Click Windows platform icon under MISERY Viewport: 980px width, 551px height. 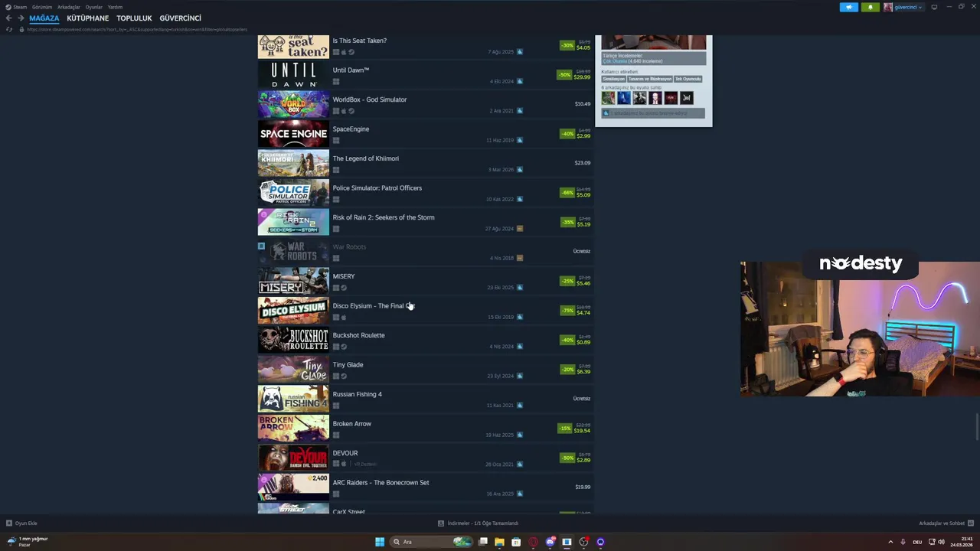click(x=335, y=288)
